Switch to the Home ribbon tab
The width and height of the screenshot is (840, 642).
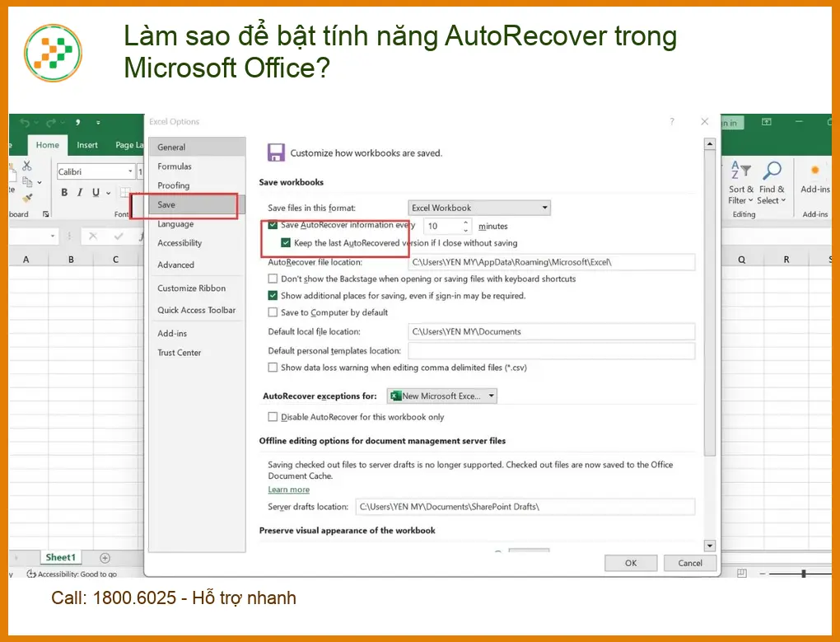(x=47, y=145)
